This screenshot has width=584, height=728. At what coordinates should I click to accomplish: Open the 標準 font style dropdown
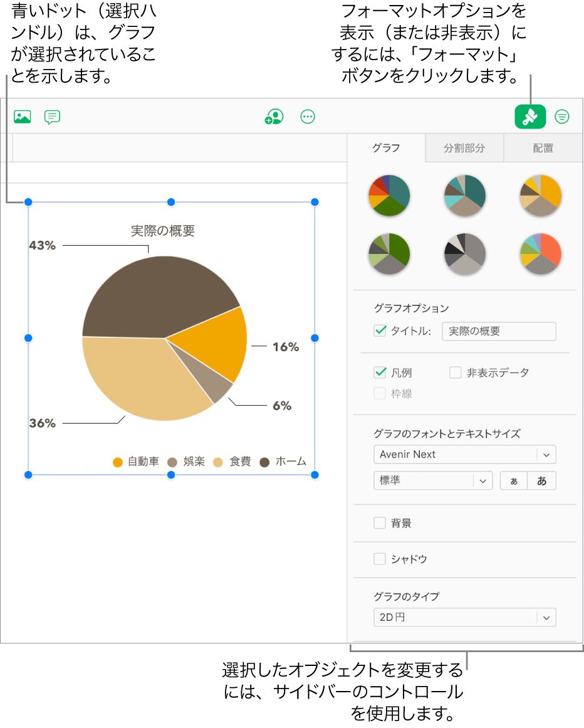[x=433, y=480]
